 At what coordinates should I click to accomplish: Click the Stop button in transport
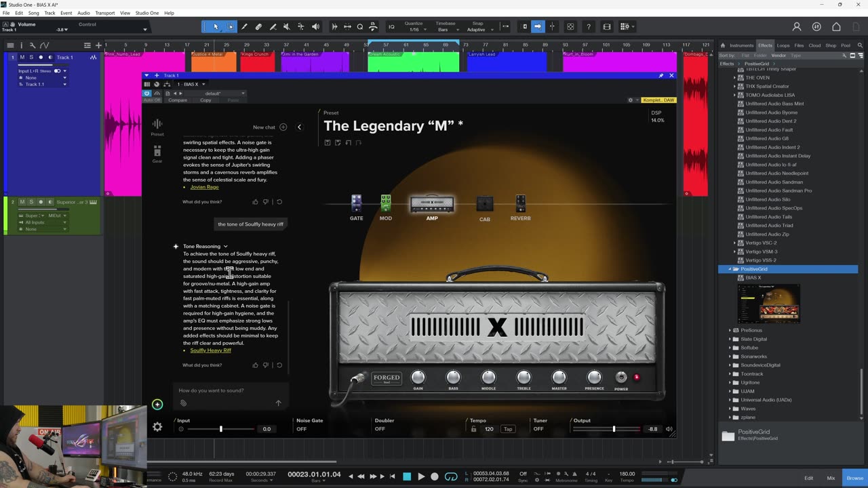(407, 476)
